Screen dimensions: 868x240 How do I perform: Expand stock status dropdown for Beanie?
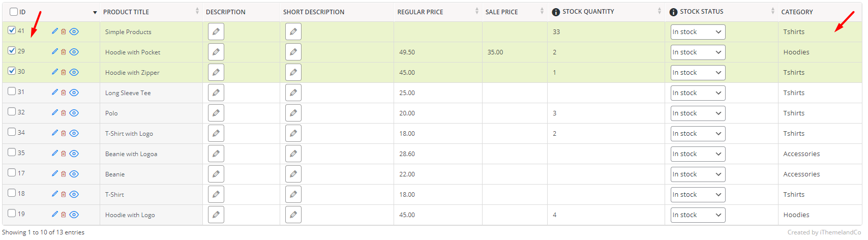tap(698, 174)
